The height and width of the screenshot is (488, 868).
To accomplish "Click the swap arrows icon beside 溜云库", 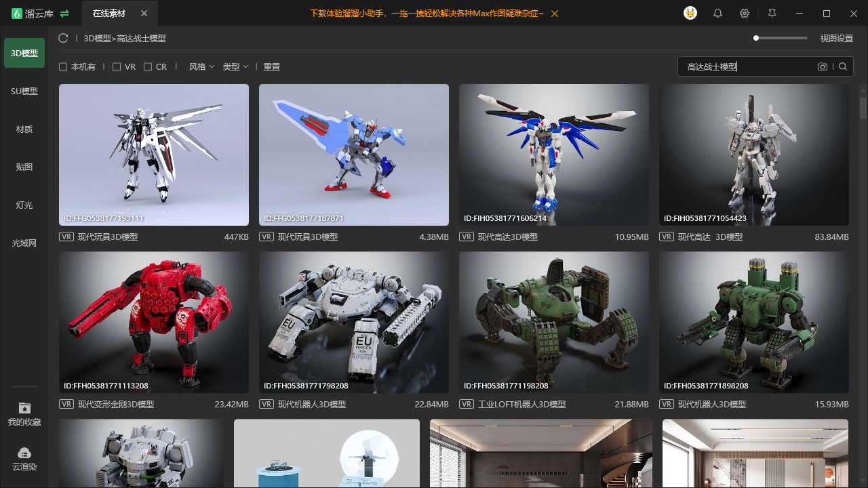I will [64, 14].
